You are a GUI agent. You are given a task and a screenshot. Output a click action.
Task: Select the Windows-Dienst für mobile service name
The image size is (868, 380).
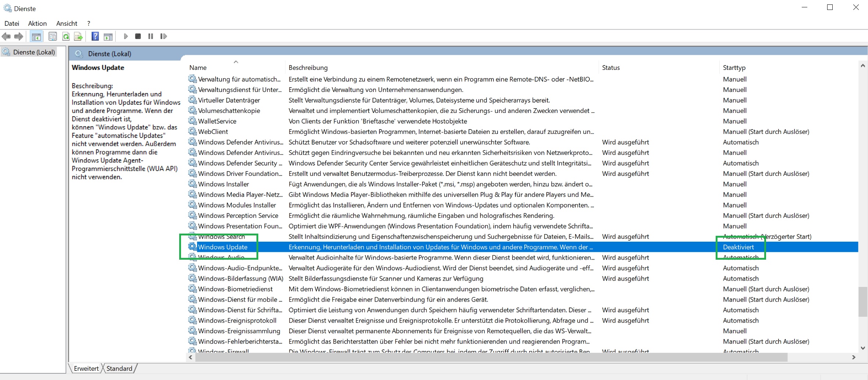240,299
